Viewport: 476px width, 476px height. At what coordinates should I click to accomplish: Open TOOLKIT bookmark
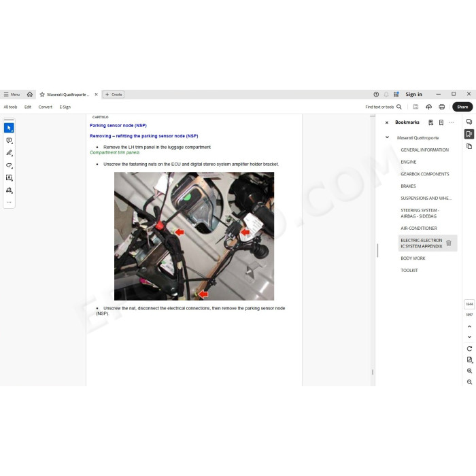pyautogui.click(x=409, y=271)
